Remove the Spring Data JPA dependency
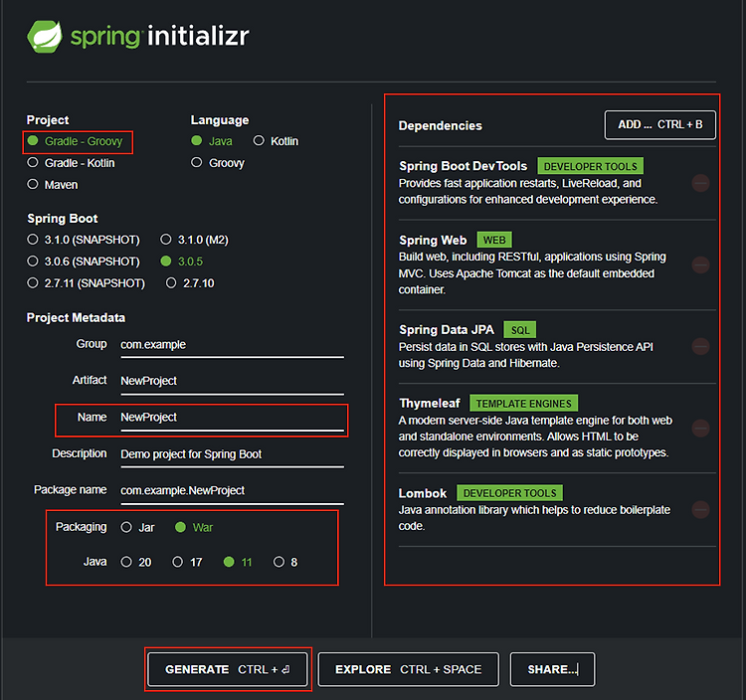 click(x=700, y=347)
